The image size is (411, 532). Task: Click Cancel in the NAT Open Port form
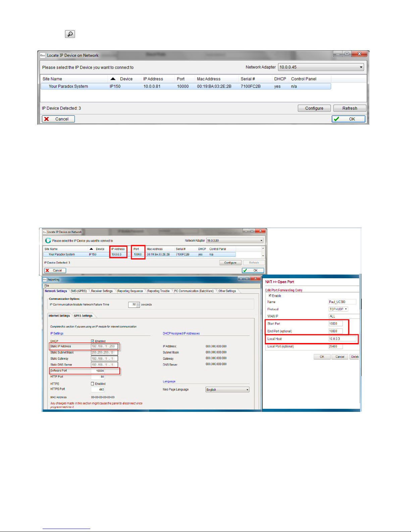tap(340, 357)
